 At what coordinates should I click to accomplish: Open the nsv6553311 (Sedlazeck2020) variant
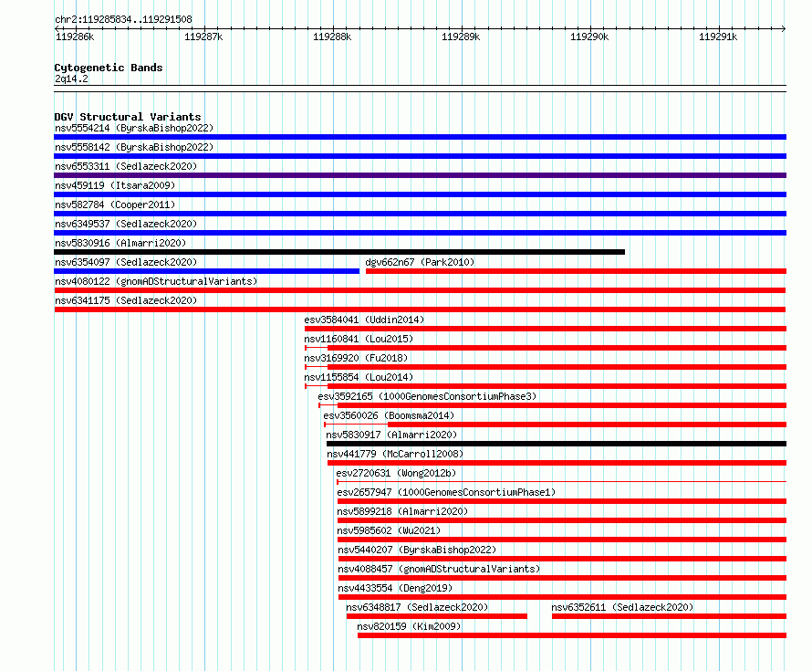(126, 166)
